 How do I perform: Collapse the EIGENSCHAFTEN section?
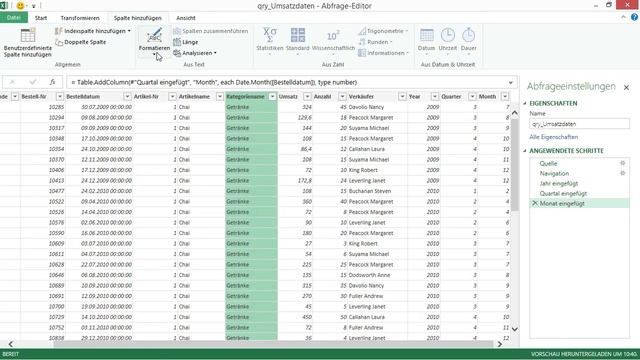tap(525, 103)
